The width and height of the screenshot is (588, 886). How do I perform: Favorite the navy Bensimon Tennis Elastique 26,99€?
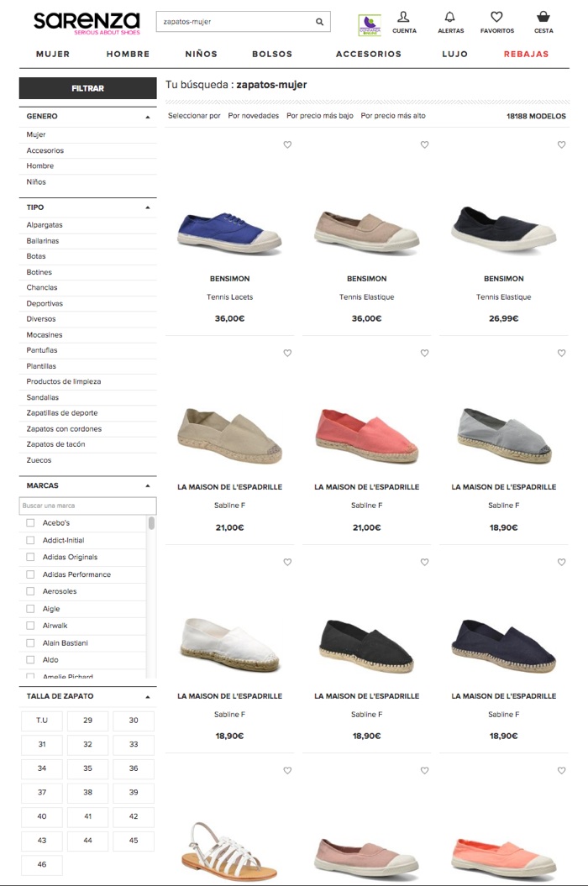(561, 144)
